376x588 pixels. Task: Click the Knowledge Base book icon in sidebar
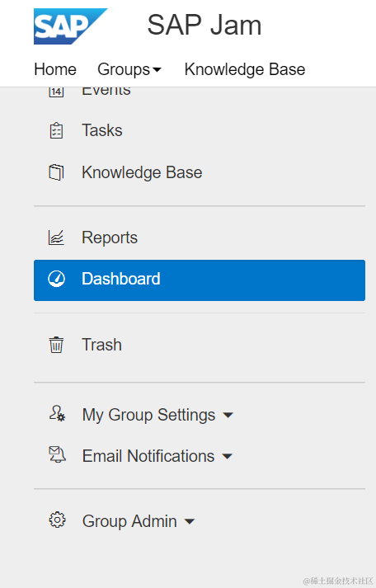click(56, 172)
